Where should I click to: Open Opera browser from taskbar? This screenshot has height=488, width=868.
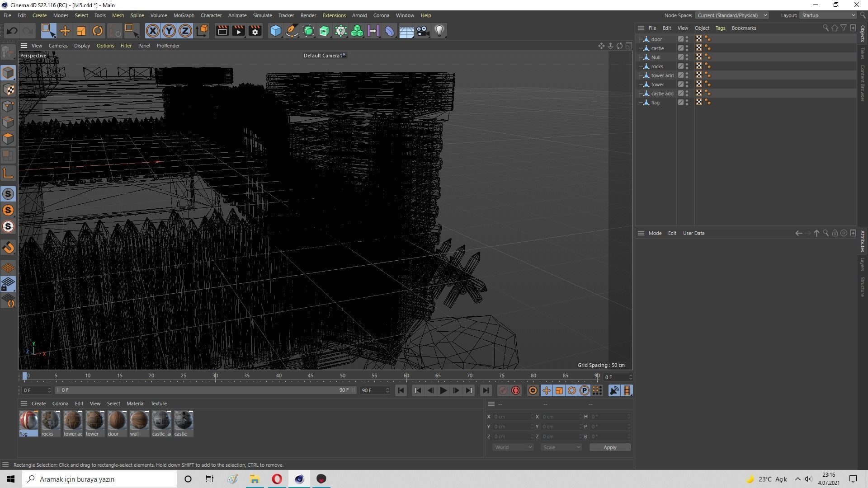277,479
